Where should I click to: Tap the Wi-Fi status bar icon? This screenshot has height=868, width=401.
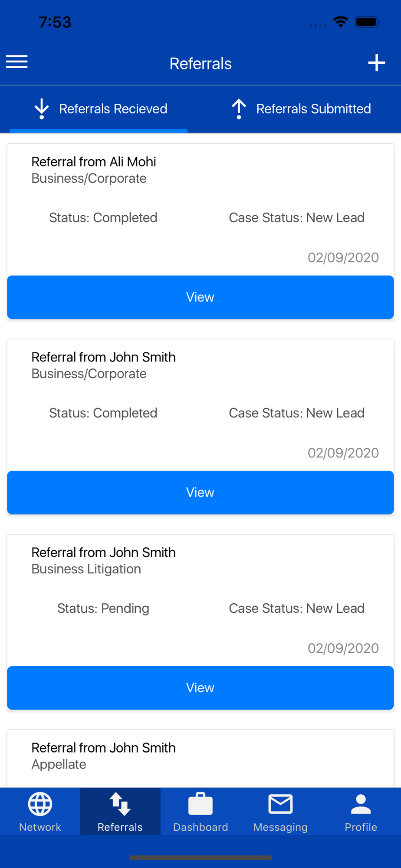coord(341,22)
